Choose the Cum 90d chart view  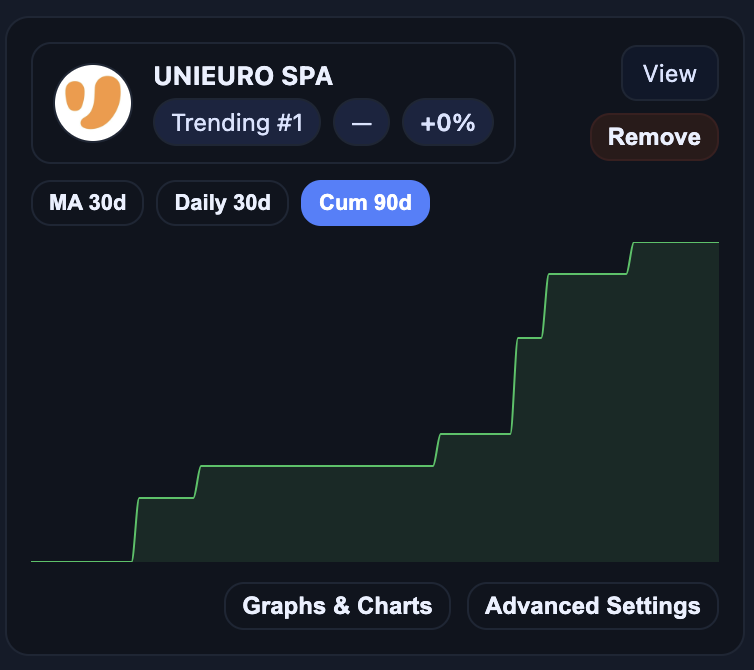pos(365,203)
